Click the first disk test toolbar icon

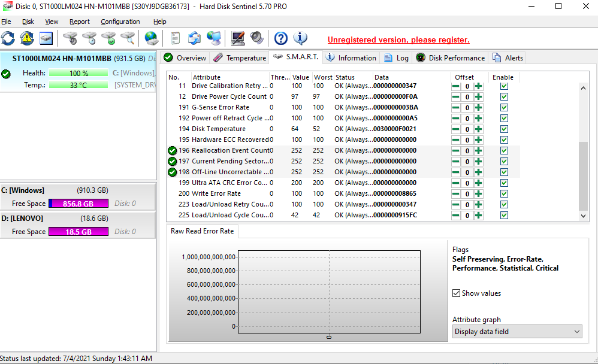(x=70, y=38)
